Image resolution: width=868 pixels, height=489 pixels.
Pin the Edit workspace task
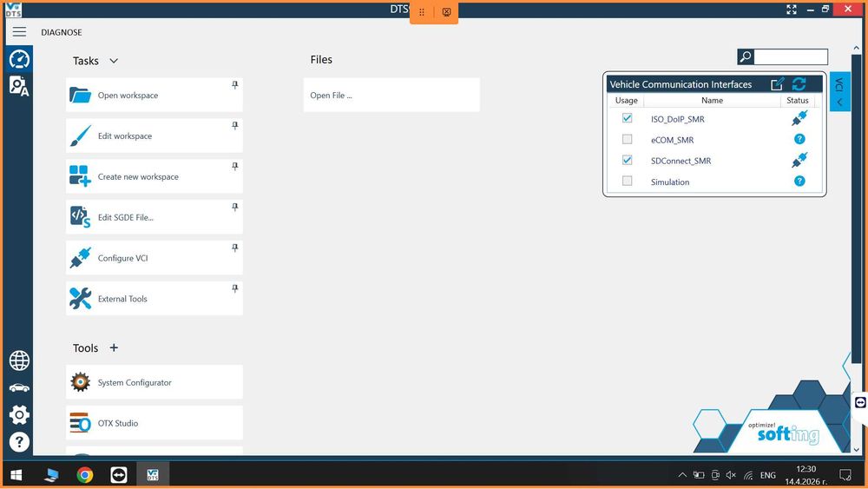tap(234, 126)
